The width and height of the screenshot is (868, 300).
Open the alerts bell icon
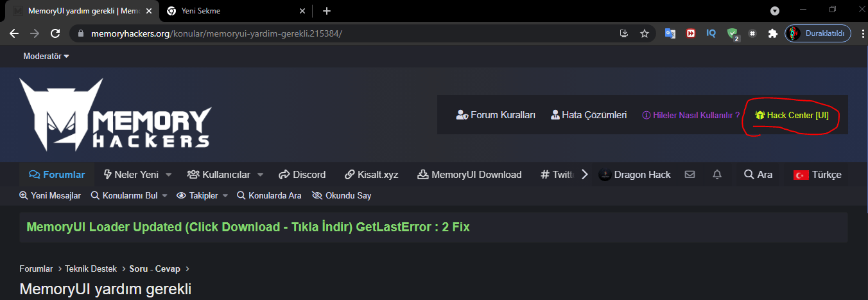pyautogui.click(x=717, y=174)
